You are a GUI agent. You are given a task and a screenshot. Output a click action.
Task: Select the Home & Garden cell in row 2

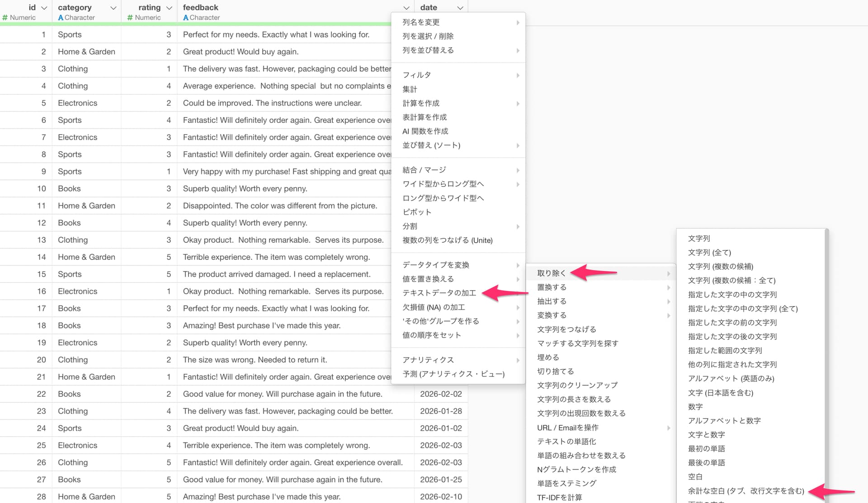click(x=86, y=52)
